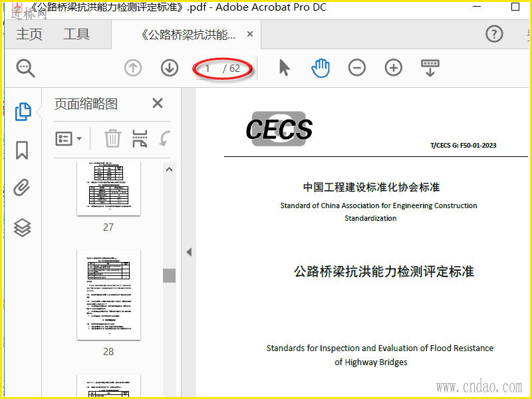Click the total pages text / 62

point(231,68)
